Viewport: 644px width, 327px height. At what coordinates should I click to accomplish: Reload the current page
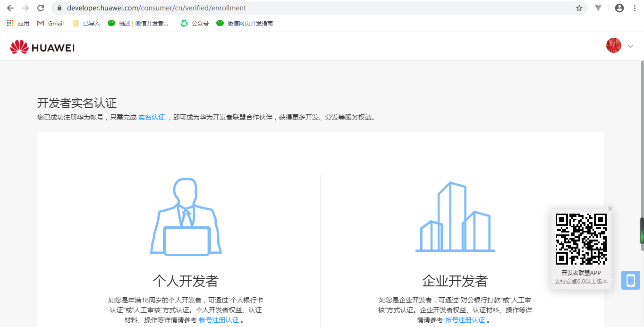pyautogui.click(x=41, y=8)
